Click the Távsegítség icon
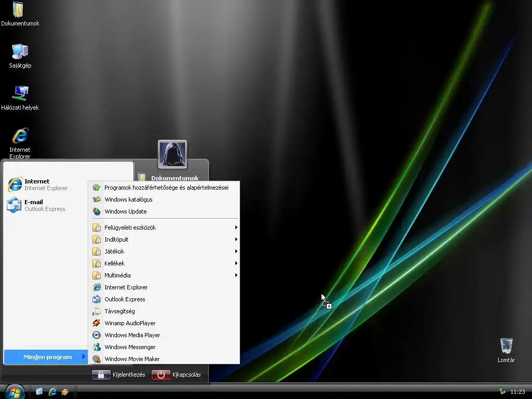Viewport: 532px width, 399px height. (97, 311)
